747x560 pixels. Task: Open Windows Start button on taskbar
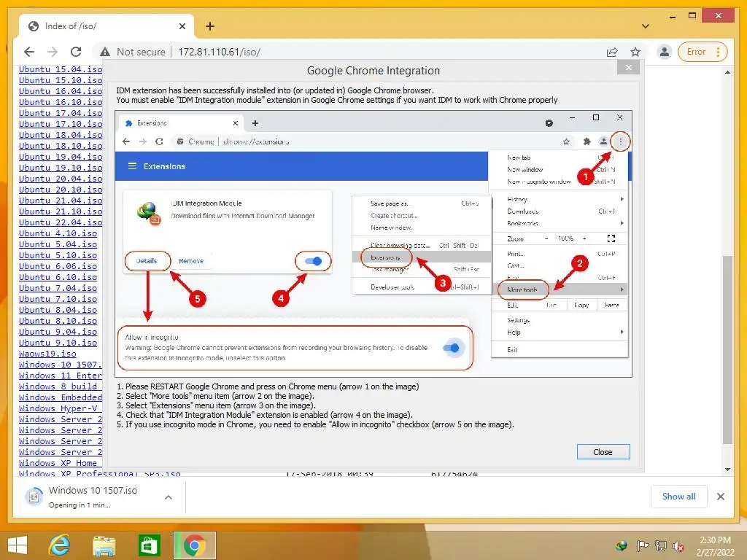click(18, 545)
